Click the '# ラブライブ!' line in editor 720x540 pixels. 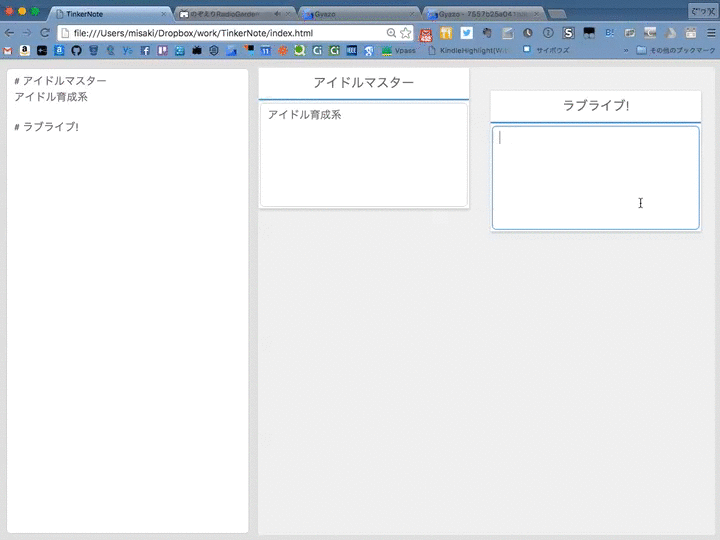coord(46,127)
